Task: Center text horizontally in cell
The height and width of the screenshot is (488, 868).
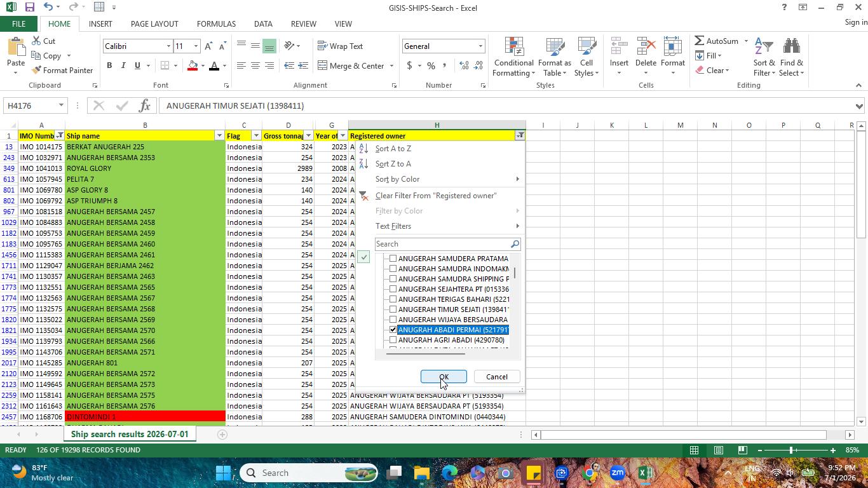Action: coord(255,65)
